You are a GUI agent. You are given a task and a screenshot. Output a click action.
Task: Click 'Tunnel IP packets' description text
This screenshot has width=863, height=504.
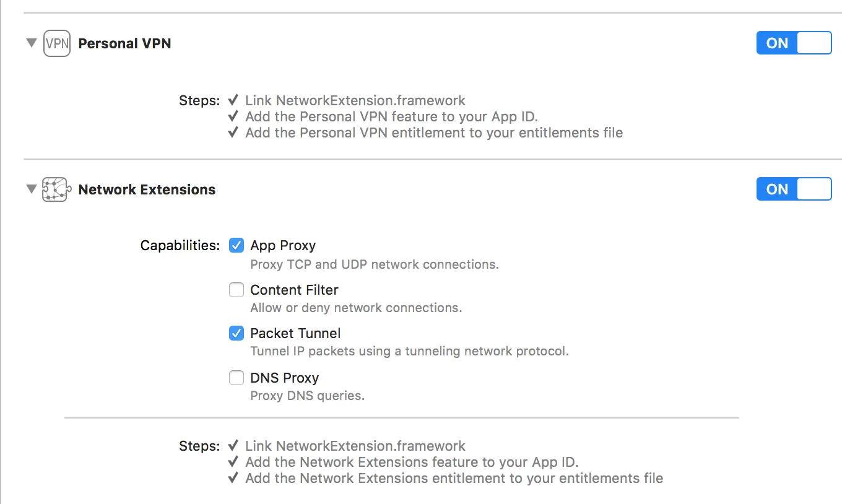[409, 351]
